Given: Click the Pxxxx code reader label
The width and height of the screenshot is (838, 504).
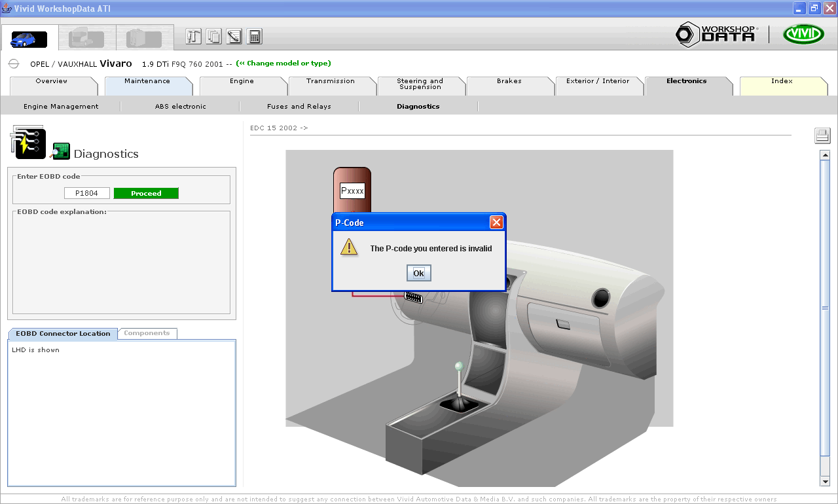Looking at the screenshot, I should point(352,191).
